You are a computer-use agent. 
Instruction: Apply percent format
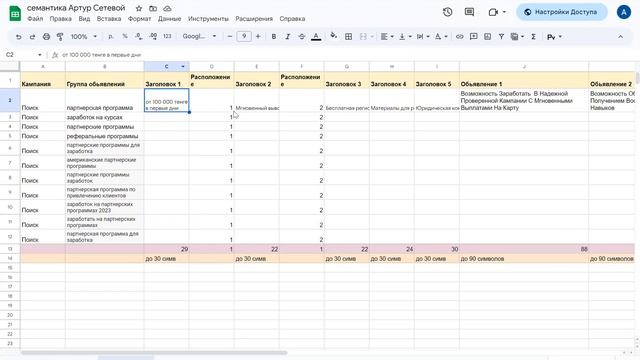(125, 37)
